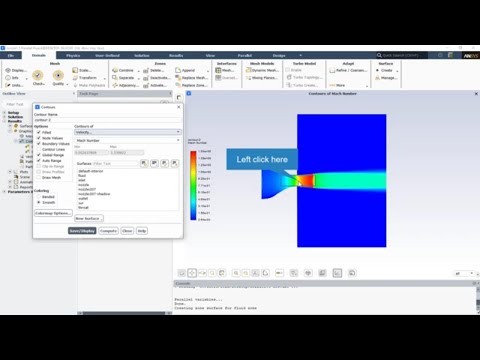Click the Surface Create icon
The image size is (480, 360).
coord(378,70)
